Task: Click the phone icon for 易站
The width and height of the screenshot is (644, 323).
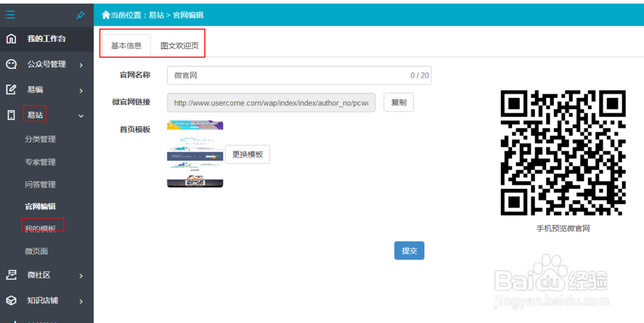Action: (x=11, y=115)
